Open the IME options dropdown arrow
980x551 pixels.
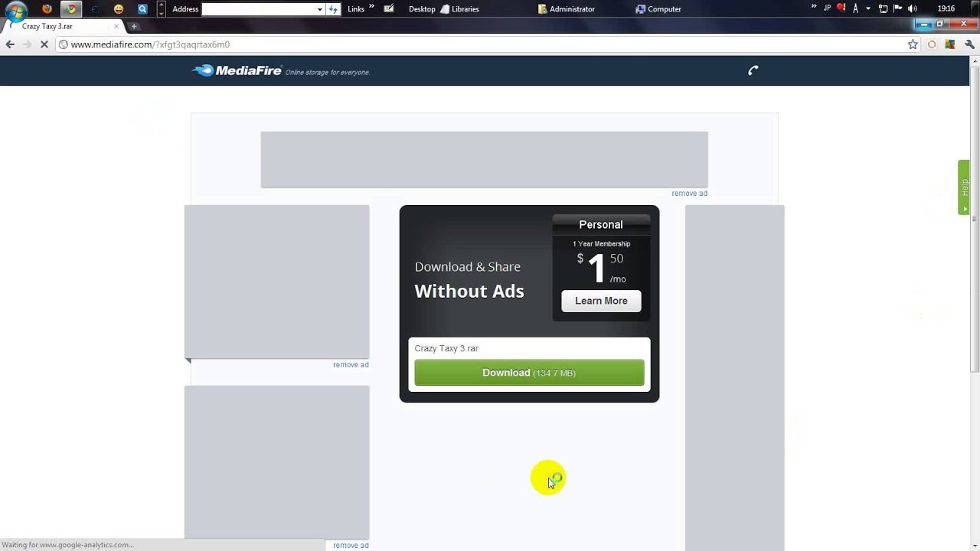868,9
